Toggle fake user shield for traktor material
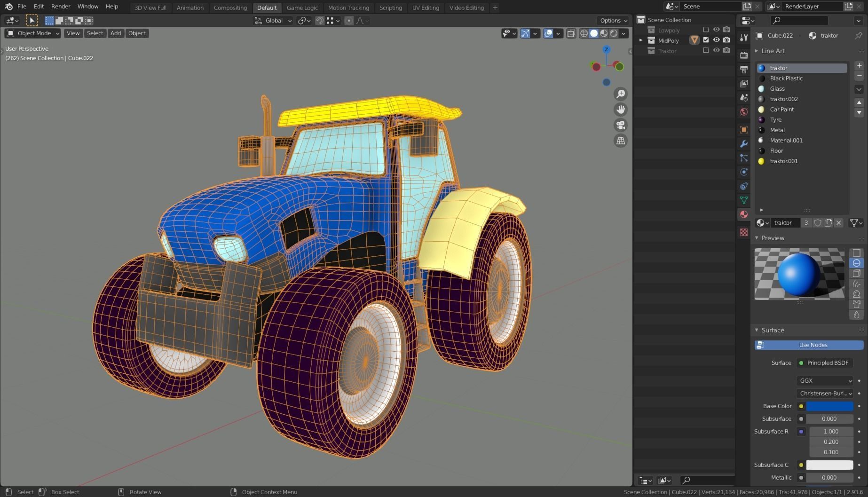The width and height of the screenshot is (868, 497). [818, 223]
